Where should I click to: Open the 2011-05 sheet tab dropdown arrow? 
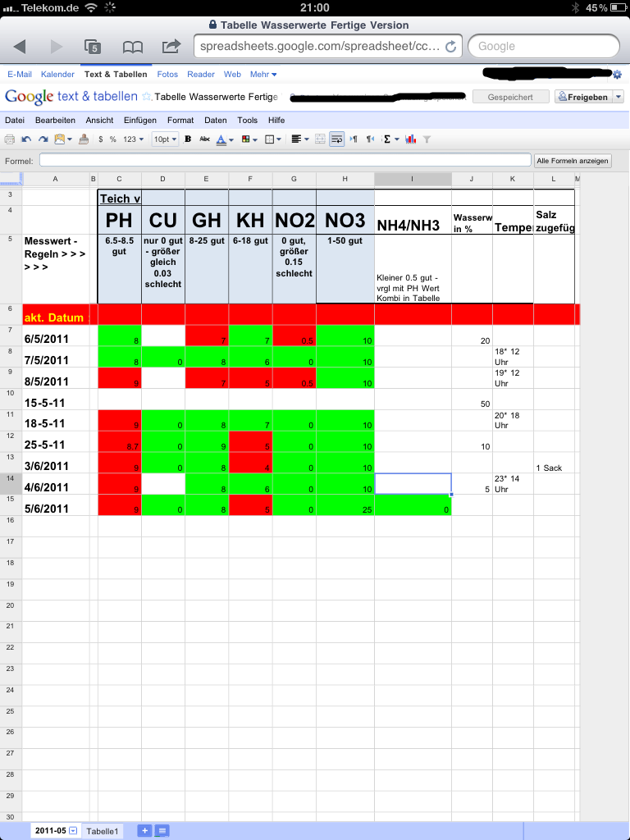coord(74,831)
